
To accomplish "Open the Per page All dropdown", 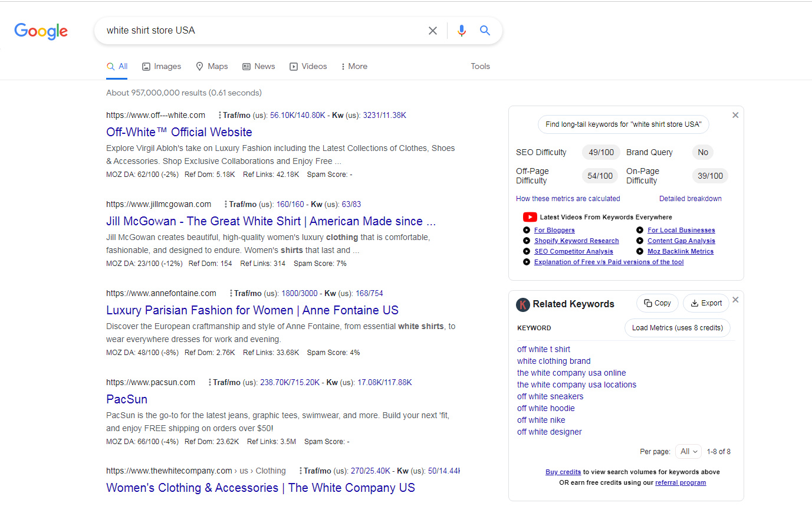I will click(x=688, y=452).
